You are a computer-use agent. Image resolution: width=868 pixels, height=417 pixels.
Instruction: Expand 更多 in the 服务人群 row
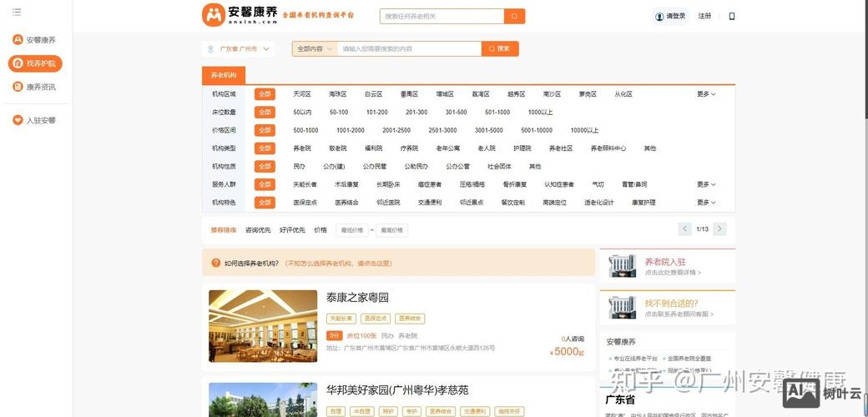click(x=706, y=184)
